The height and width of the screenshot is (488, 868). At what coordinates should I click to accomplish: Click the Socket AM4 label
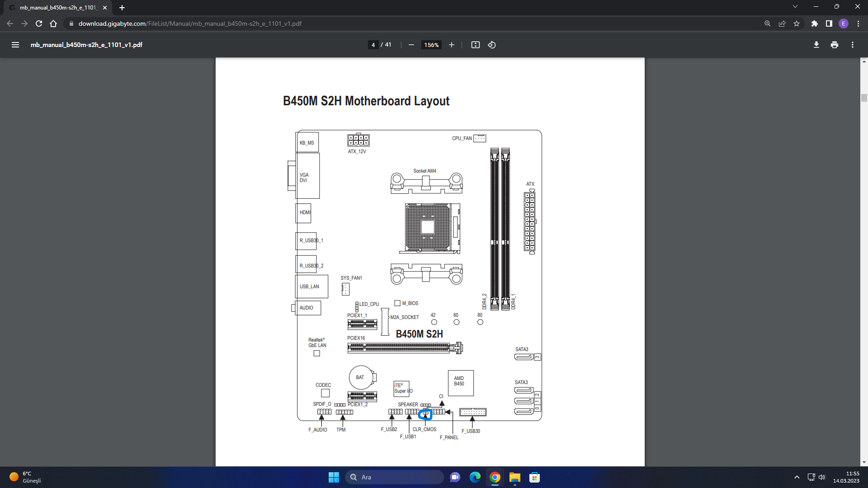[425, 171]
